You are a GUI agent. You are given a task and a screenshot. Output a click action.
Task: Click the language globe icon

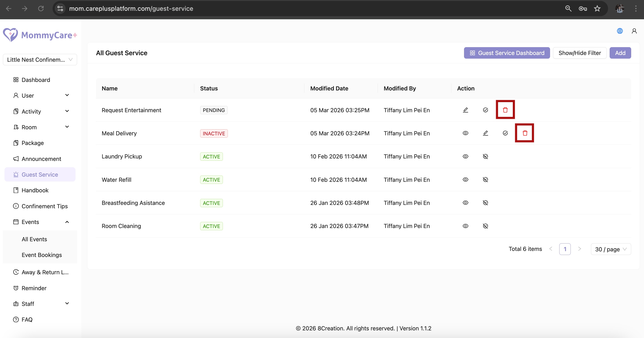620,31
